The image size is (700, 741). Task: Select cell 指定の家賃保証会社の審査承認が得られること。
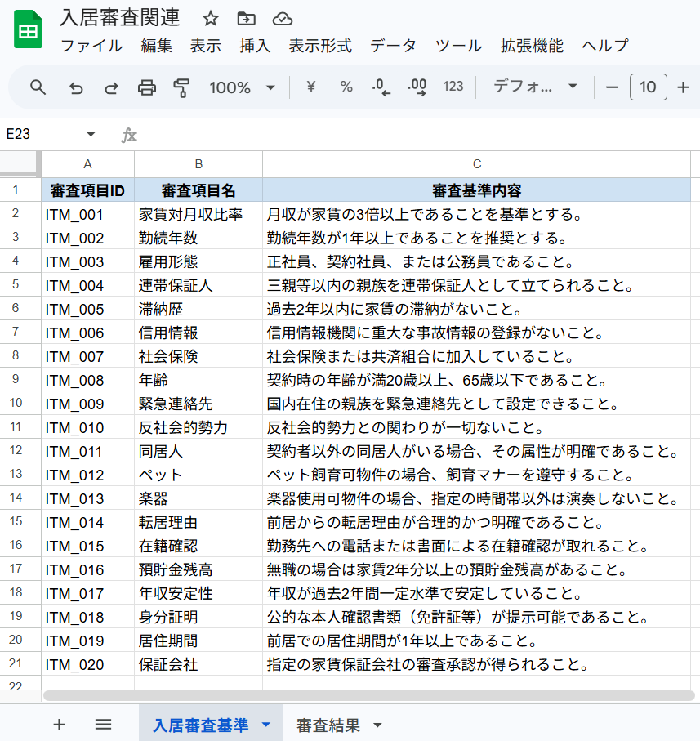pyautogui.click(x=476, y=664)
